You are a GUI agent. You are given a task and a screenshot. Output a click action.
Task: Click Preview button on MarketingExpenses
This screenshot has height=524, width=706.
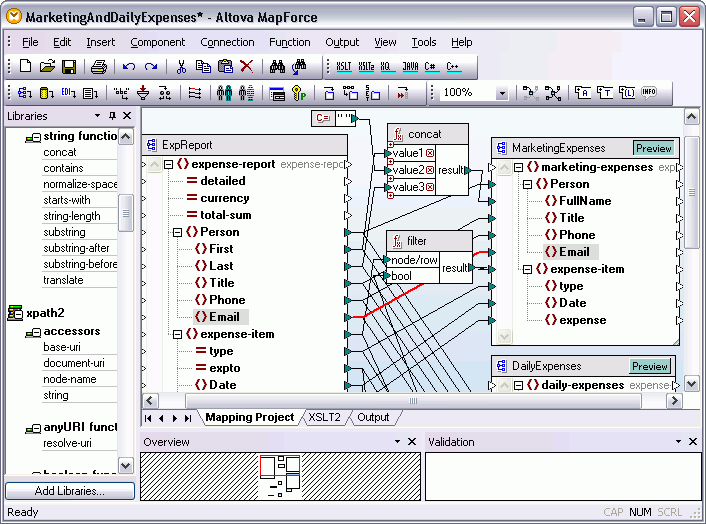pos(653,148)
